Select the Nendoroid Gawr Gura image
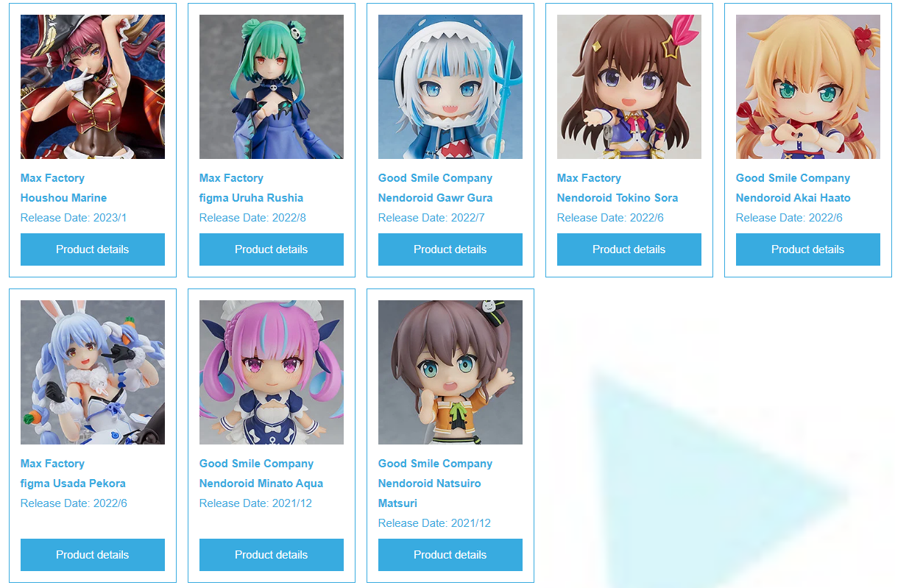 pyautogui.click(x=450, y=87)
